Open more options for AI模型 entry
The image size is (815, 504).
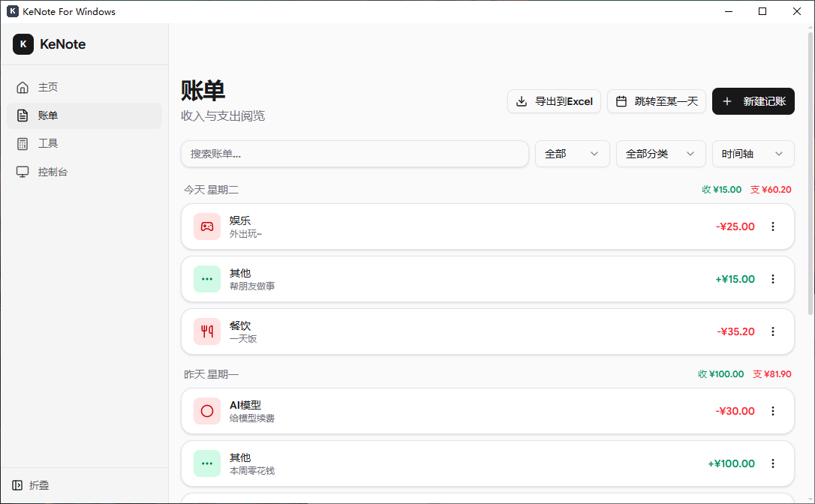[x=773, y=411]
